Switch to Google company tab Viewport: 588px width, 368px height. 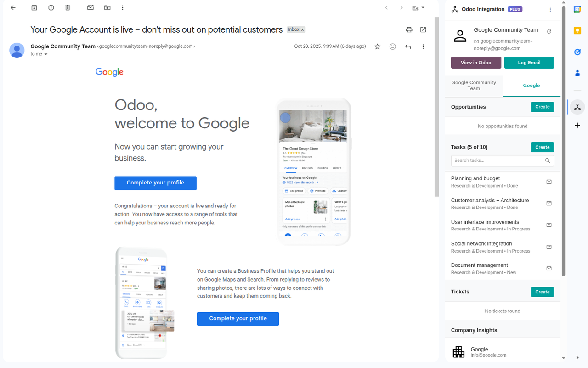click(x=531, y=86)
